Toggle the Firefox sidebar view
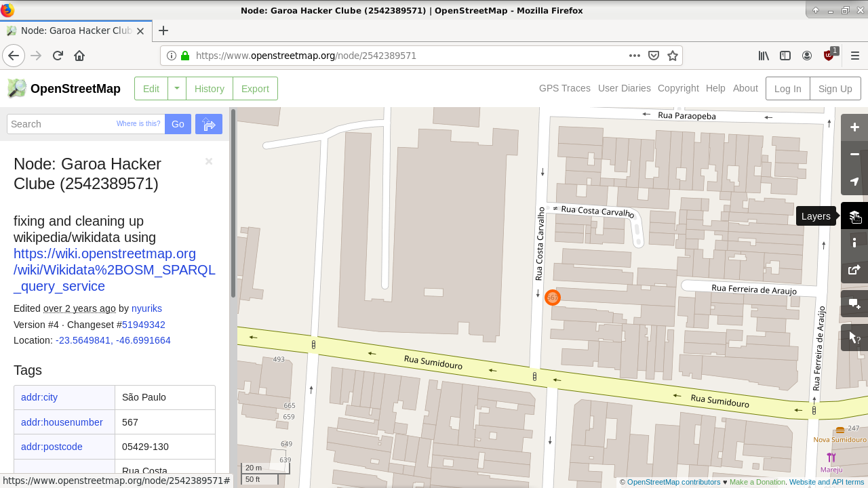868x488 pixels. pos(785,56)
